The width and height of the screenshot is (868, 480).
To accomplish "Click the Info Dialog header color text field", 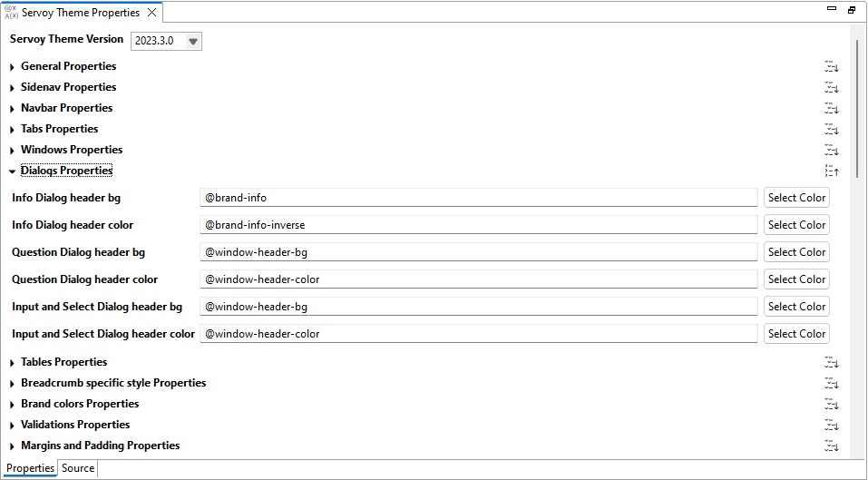I will tap(478, 225).
